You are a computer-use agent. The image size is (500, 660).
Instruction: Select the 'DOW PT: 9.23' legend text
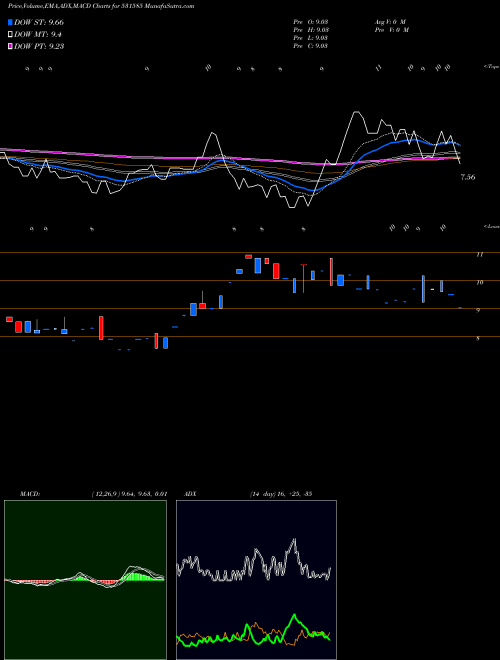[39, 46]
